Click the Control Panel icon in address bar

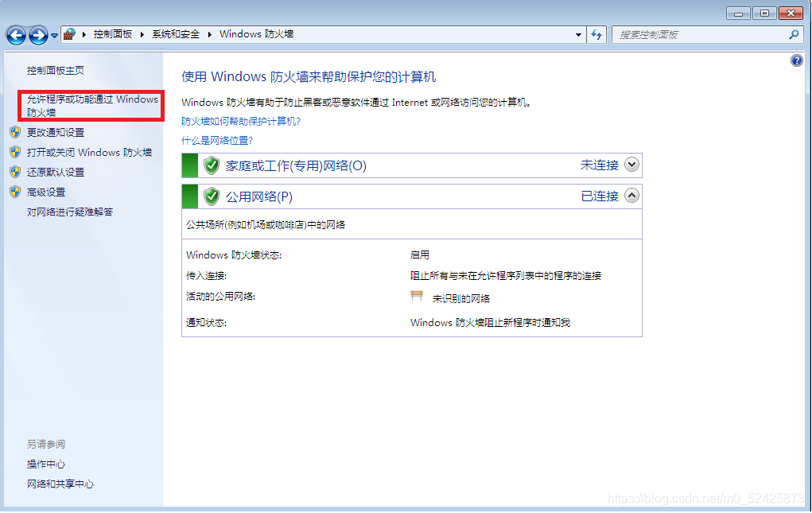69,35
